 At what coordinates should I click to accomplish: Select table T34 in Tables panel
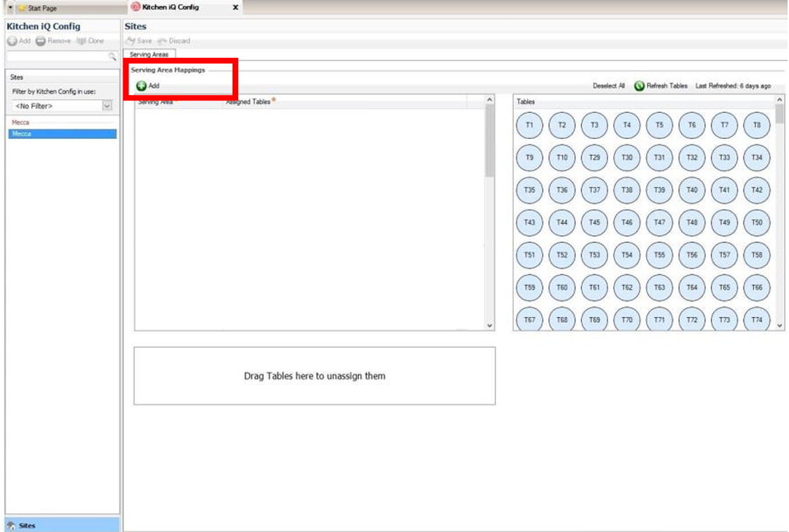(x=756, y=158)
